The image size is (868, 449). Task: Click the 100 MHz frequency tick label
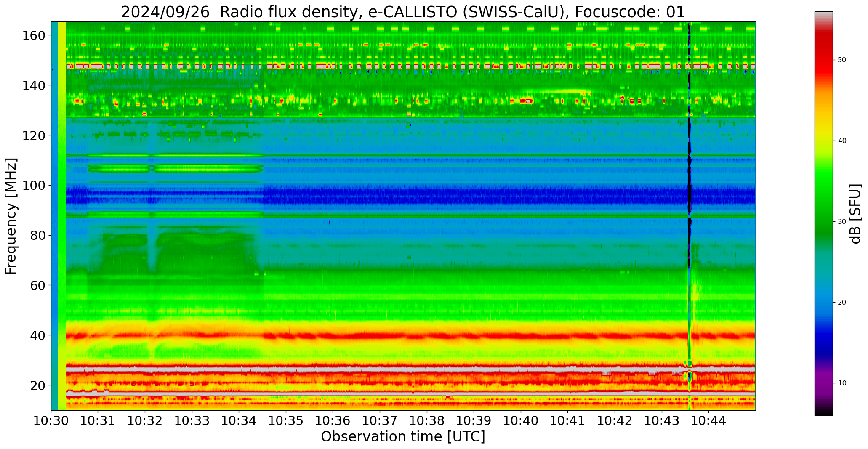[x=34, y=185]
